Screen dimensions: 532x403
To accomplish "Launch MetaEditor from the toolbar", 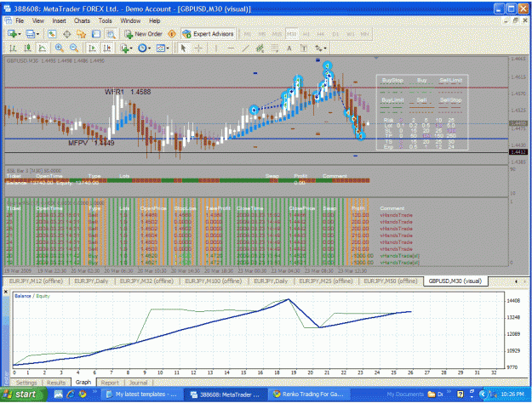I will click(172, 34).
